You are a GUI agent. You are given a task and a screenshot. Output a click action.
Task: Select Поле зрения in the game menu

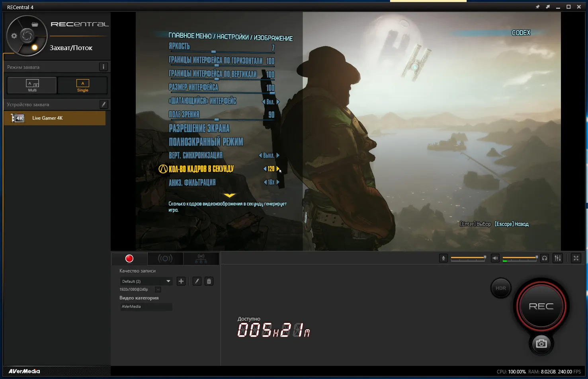coord(184,115)
